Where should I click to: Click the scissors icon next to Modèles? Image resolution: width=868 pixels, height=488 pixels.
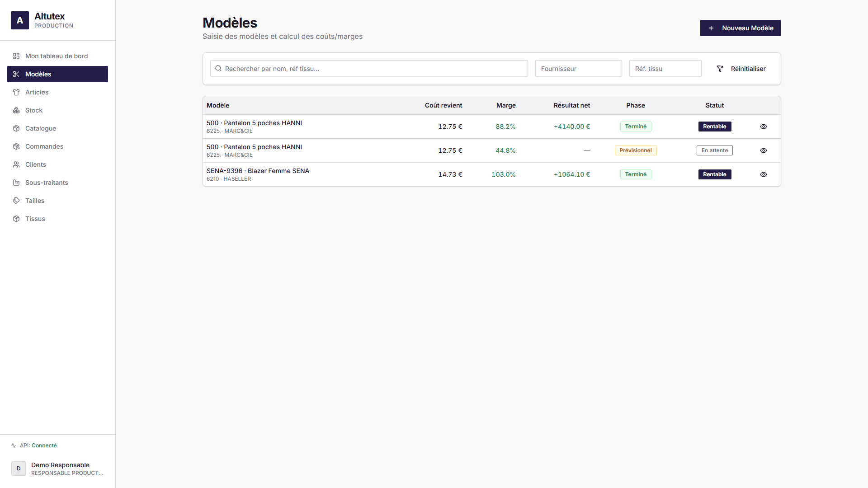pos(16,74)
